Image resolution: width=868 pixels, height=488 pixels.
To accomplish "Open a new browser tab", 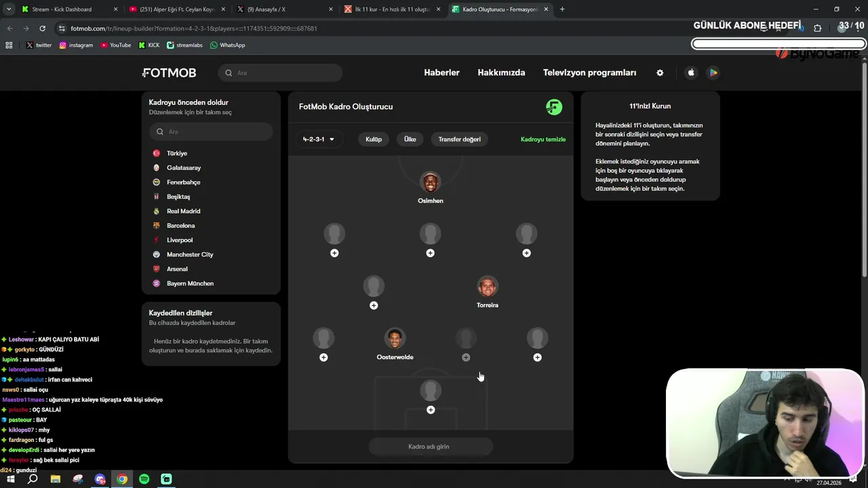I will click(562, 9).
